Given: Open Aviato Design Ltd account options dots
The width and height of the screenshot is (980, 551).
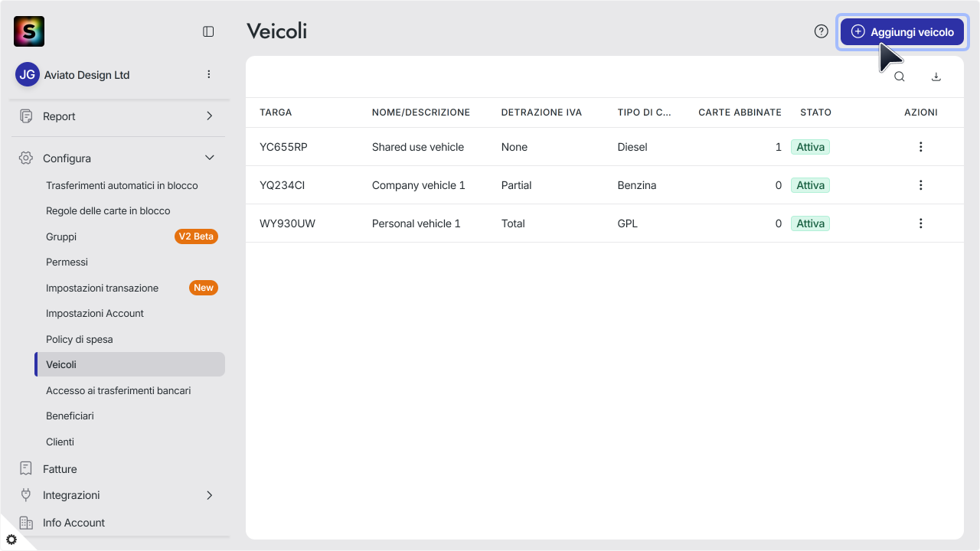Looking at the screenshot, I should 209,74.
